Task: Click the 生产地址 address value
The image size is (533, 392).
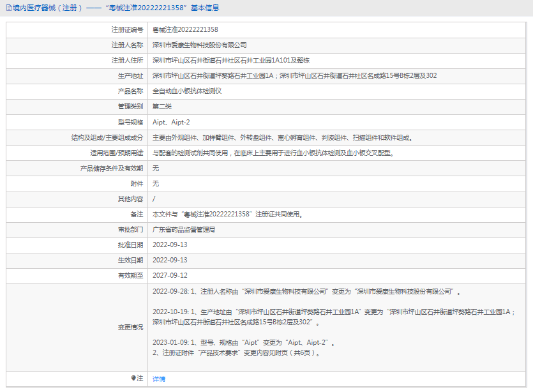Action: 294,76
